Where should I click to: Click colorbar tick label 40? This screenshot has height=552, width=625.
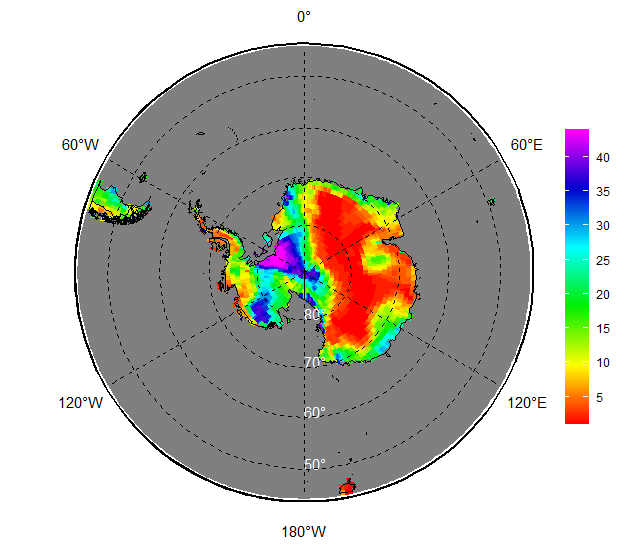point(603,158)
